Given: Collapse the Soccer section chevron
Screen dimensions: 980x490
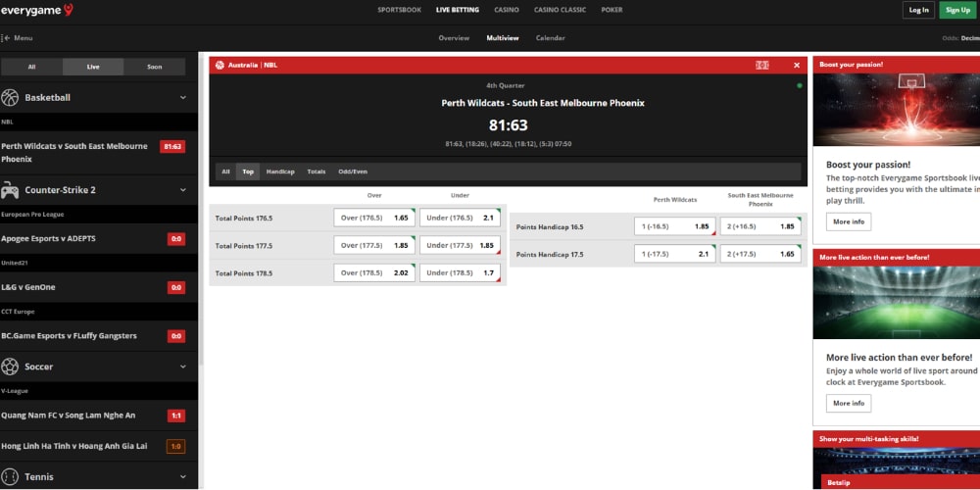Looking at the screenshot, I should click(x=183, y=367).
